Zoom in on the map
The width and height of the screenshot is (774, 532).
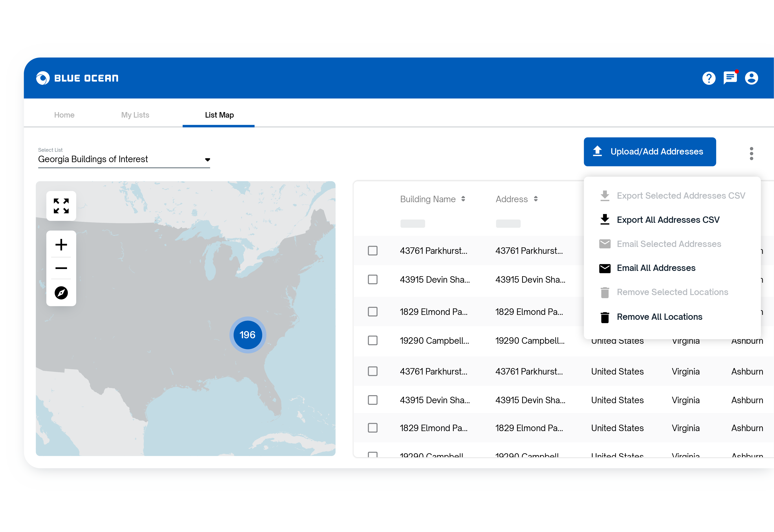coord(61,245)
